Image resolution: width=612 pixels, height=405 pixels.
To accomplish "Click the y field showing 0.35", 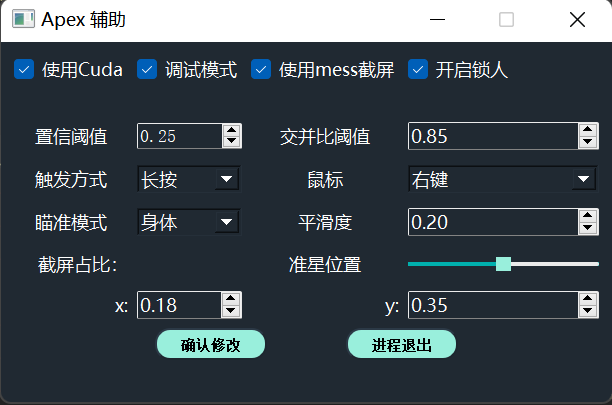I will (x=493, y=305).
